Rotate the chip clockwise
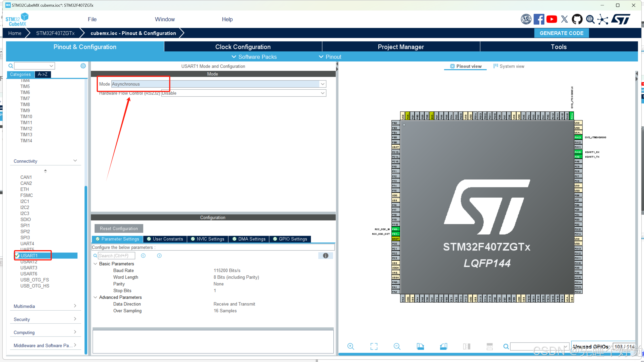Image resolution: width=644 pixels, height=362 pixels. point(420,346)
